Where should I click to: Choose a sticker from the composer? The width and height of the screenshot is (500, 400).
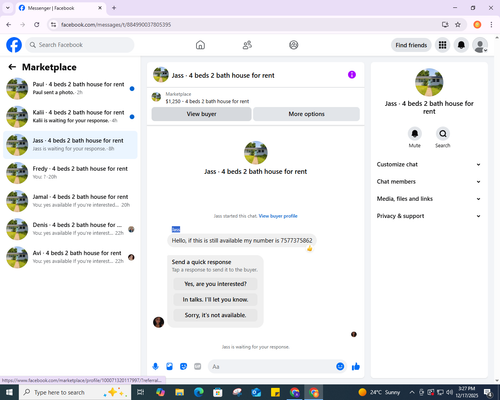click(183, 367)
